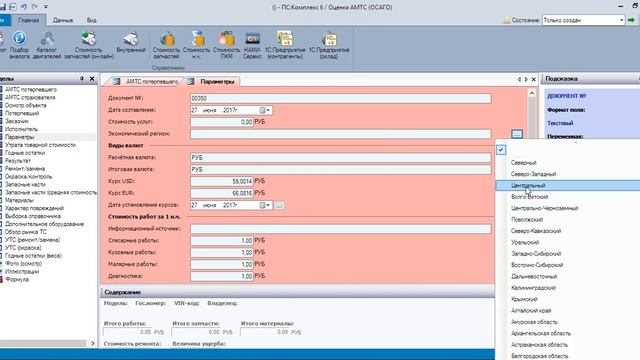640x360 pixels.
Task: Click the Курс EUR value field
Action: pos(222,193)
